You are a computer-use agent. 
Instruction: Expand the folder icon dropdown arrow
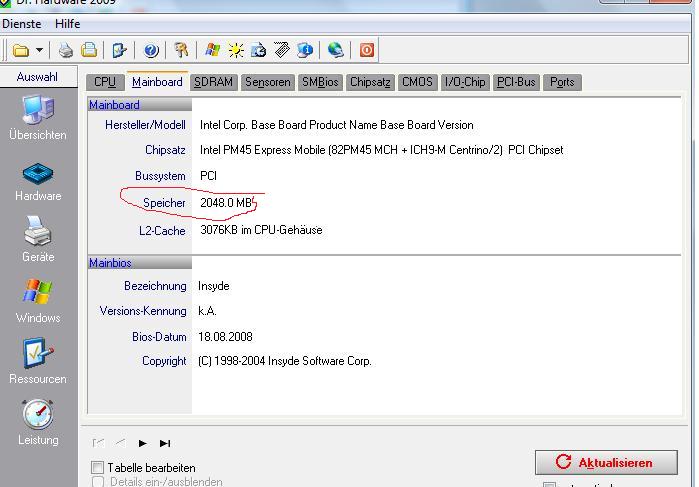39,50
